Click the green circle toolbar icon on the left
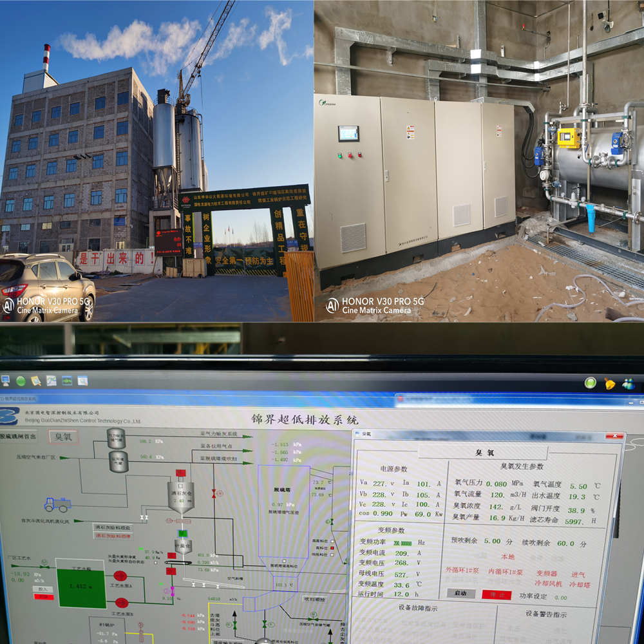Screen dimensions: 644x644 pos(21,381)
